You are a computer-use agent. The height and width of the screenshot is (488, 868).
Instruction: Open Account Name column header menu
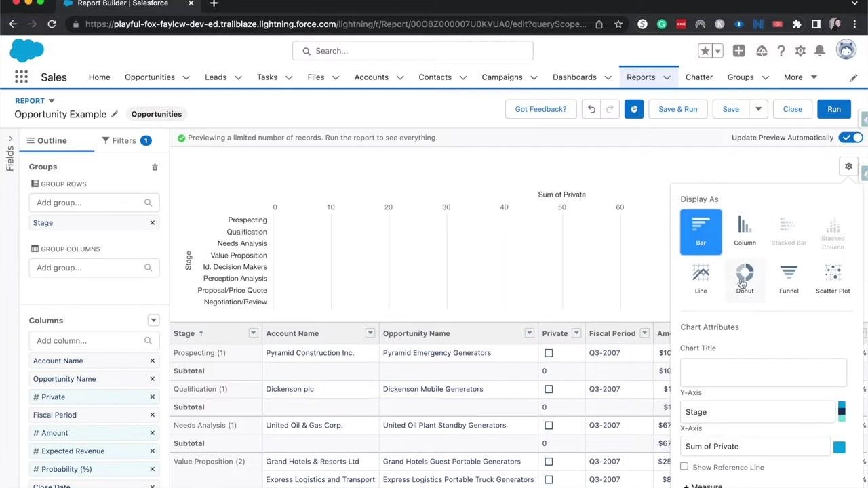pos(370,333)
